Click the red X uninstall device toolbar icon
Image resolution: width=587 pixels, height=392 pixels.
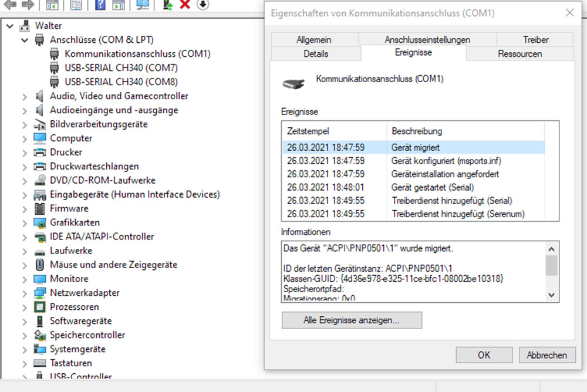click(185, 5)
